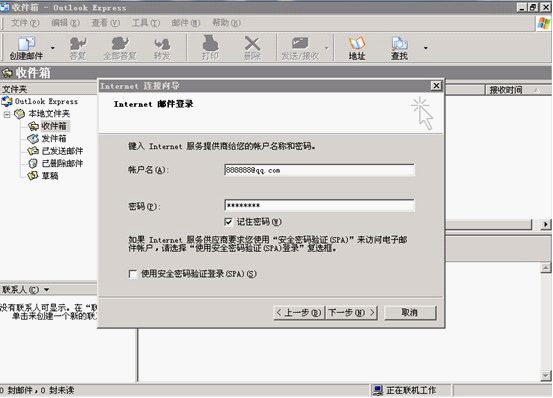This screenshot has height=398, width=553.
Task: Click the preview pane scroll up arrow
Action: tap(546, 268)
